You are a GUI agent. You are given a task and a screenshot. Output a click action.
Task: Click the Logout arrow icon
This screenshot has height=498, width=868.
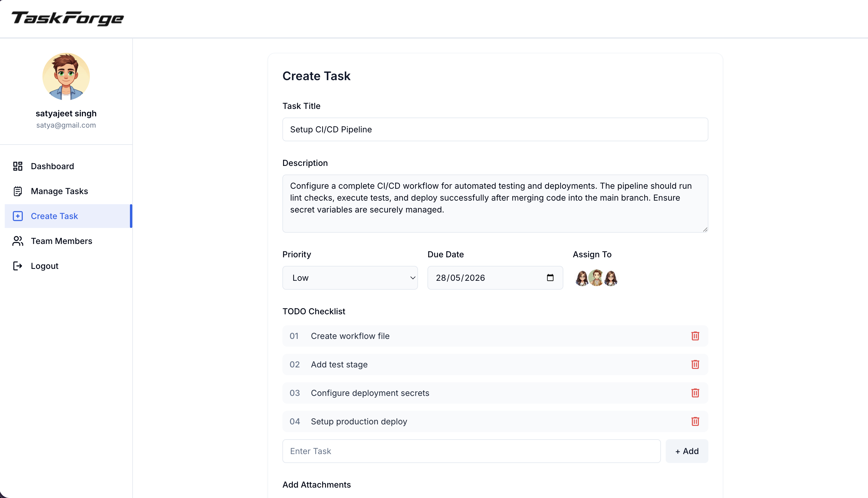18,266
